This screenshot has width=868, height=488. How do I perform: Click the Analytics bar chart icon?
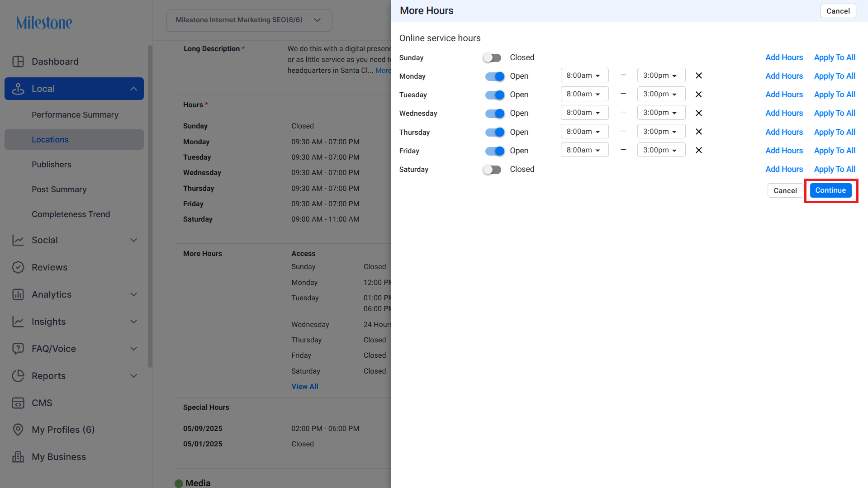18,294
